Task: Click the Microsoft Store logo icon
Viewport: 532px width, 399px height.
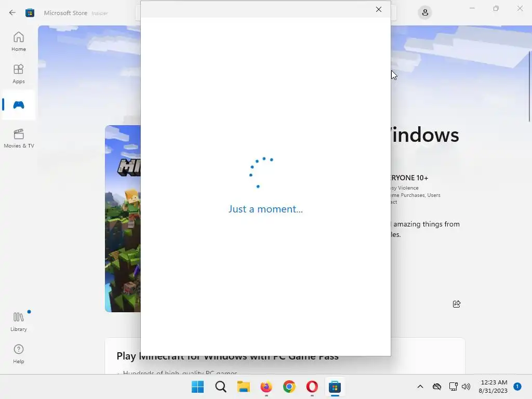Action: point(30,13)
